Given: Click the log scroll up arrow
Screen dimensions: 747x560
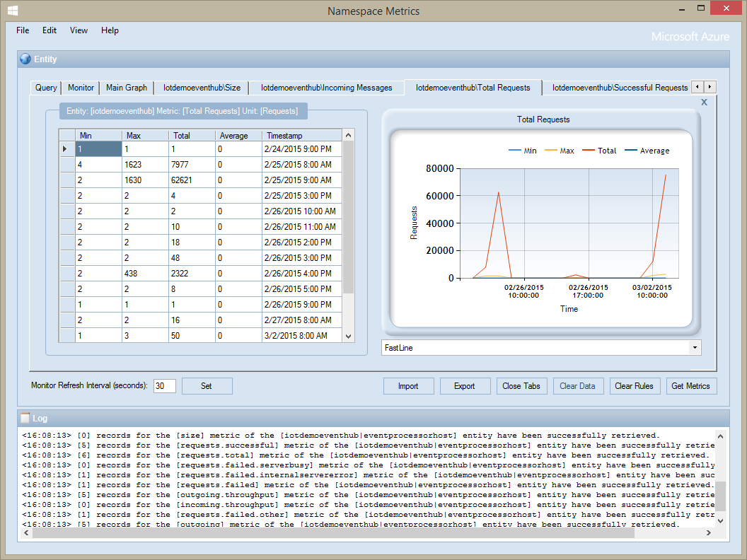Looking at the screenshot, I should (720, 436).
